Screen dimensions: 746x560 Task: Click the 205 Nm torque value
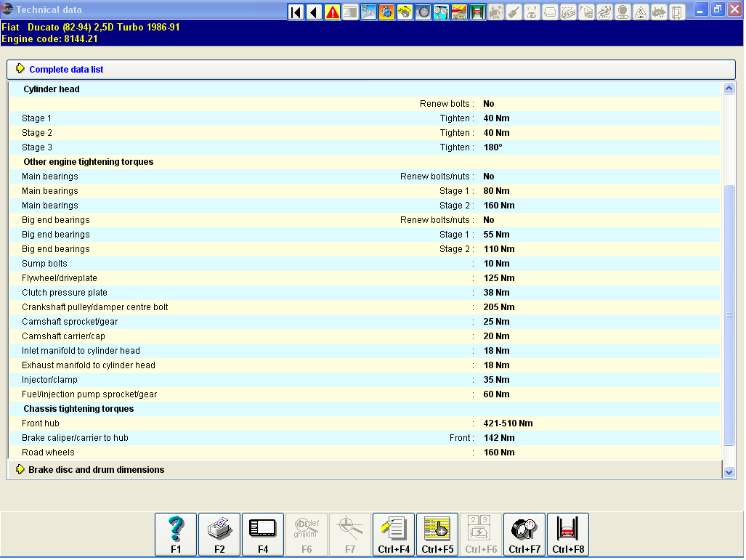coord(498,307)
